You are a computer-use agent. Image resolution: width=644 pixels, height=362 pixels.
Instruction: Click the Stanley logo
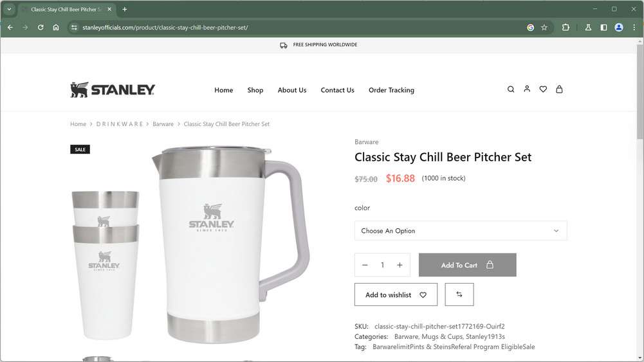pyautogui.click(x=113, y=90)
